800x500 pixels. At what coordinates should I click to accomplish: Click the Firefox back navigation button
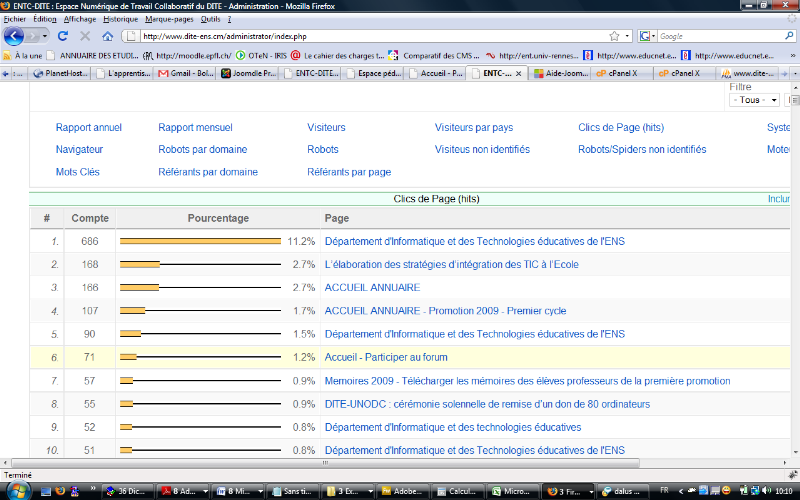14,36
